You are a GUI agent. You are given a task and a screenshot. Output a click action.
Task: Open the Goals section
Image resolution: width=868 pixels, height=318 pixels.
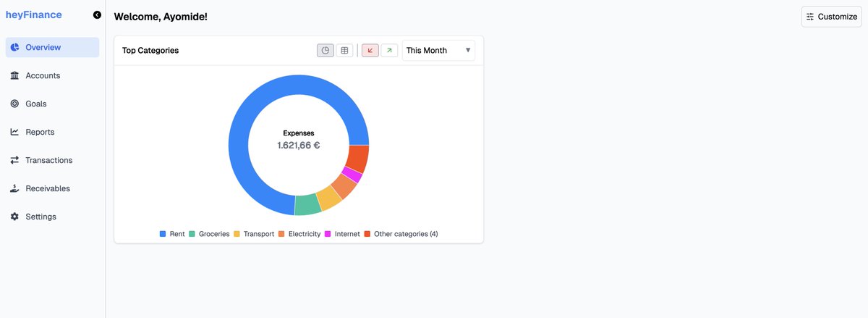[x=35, y=104]
